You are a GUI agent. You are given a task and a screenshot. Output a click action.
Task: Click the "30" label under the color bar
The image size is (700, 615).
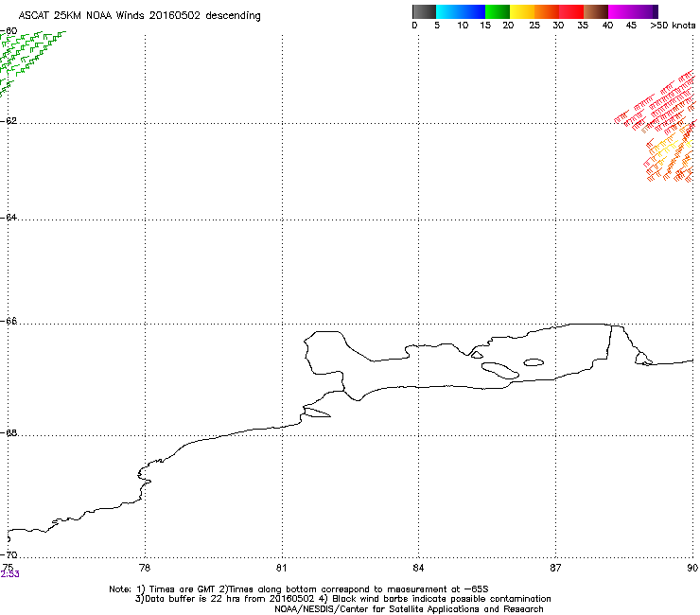click(x=558, y=26)
